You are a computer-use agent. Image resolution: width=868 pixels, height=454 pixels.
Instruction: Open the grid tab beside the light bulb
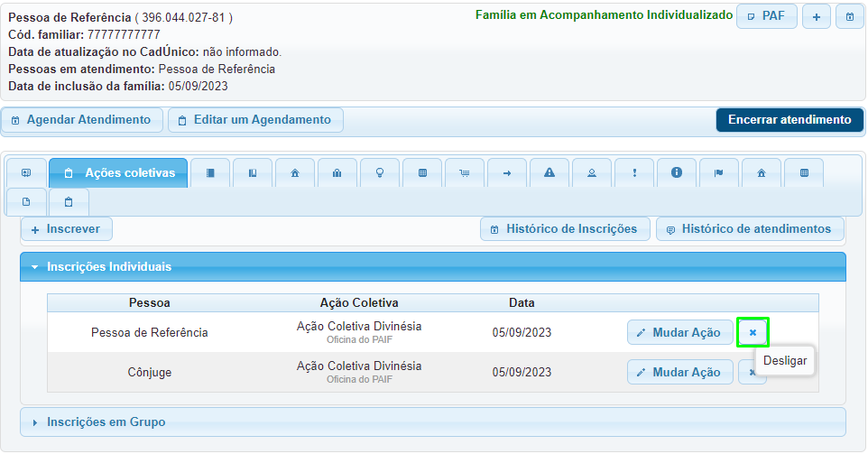(422, 173)
